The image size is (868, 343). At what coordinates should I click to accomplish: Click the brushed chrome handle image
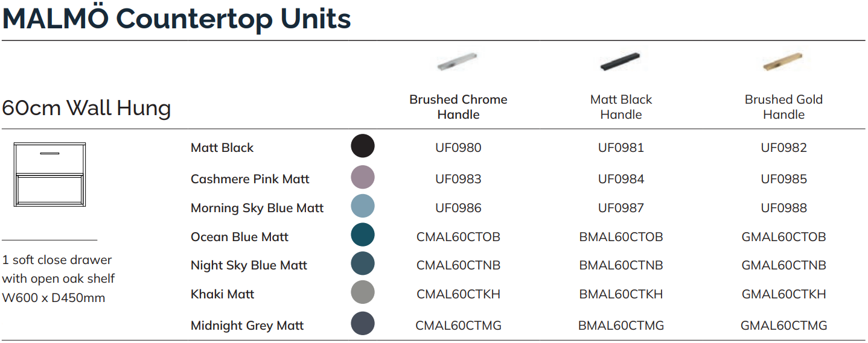(457, 61)
